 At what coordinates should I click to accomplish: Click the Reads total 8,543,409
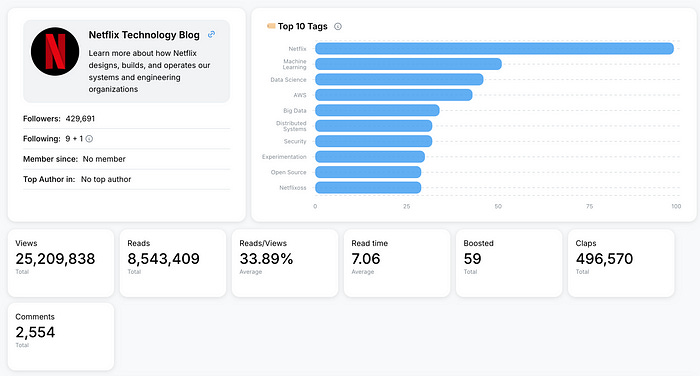(x=163, y=259)
